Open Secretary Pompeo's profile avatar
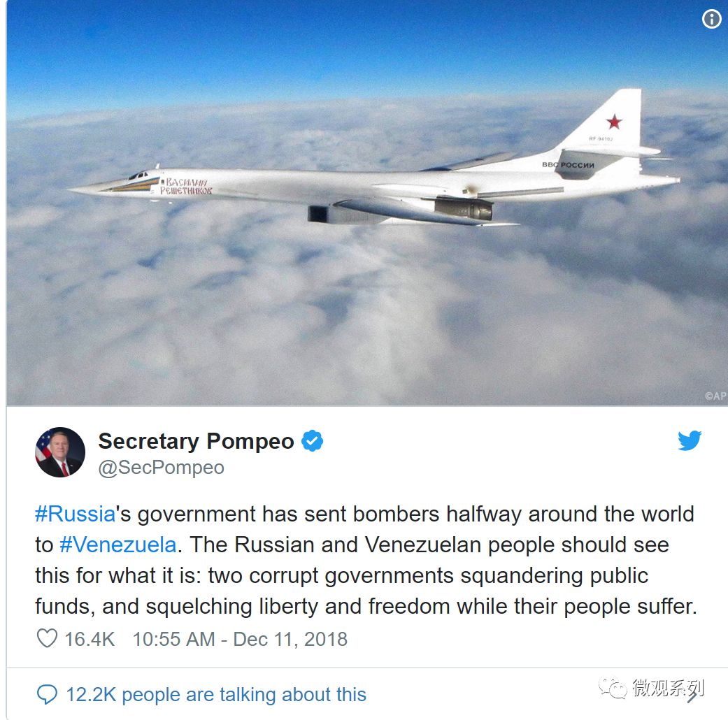Image resolution: width=728 pixels, height=720 pixels. 60,452
